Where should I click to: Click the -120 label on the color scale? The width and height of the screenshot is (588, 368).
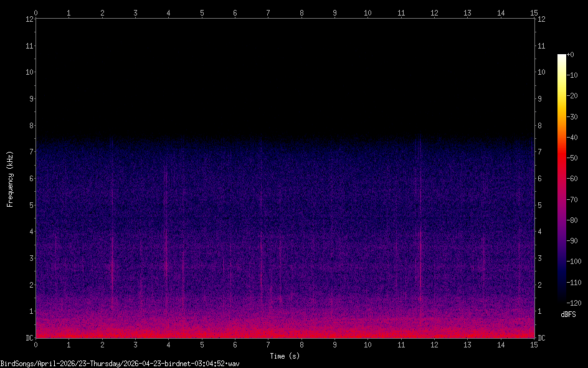pos(573,303)
